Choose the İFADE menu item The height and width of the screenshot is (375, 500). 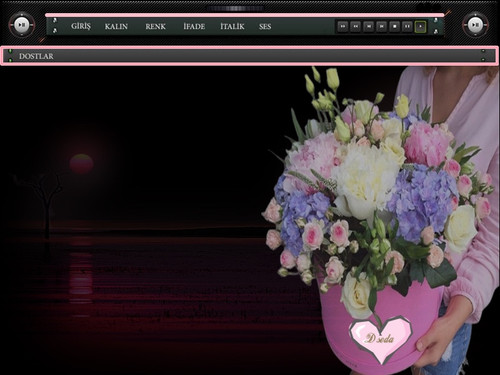194,27
